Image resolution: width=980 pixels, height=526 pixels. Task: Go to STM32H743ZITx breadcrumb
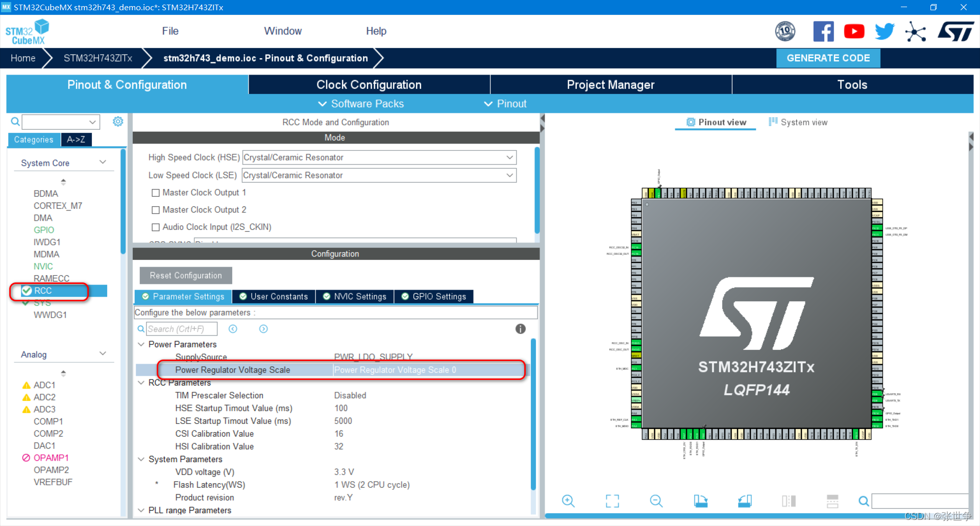click(x=98, y=58)
